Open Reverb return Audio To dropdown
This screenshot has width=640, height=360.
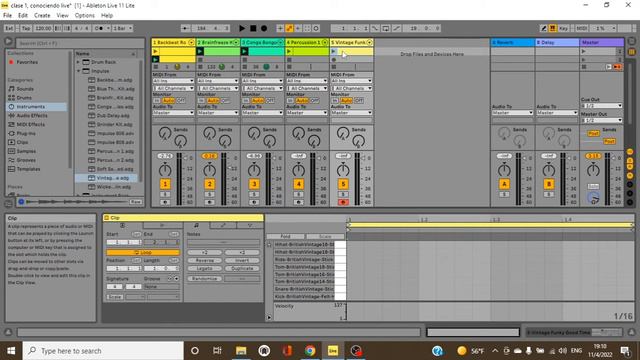(x=513, y=112)
